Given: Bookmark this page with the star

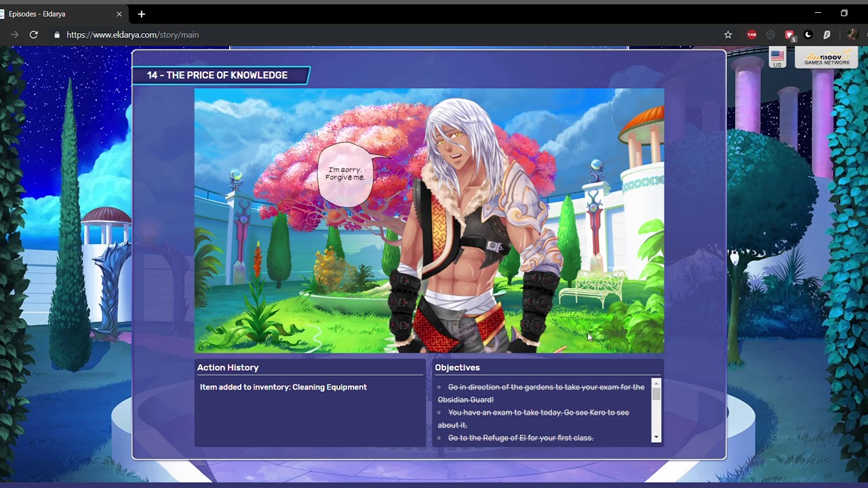Looking at the screenshot, I should [x=728, y=35].
